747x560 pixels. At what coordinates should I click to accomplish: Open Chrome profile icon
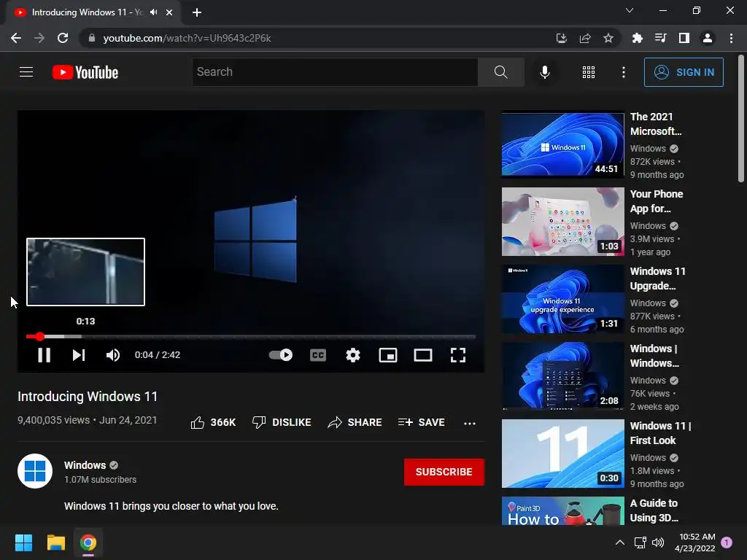point(708,38)
